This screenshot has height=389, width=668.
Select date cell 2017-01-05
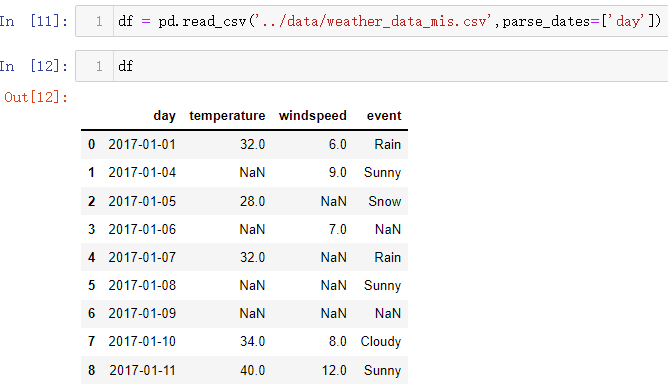pos(142,201)
